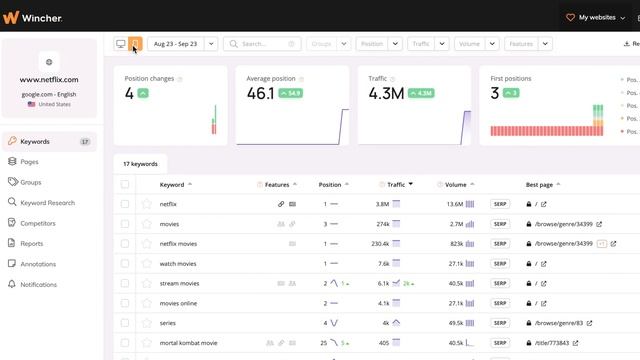Viewport: 640px width, 360px height.
Task: Click sitelinks feature icon in netflix row
Action: (x=281, y=204)
